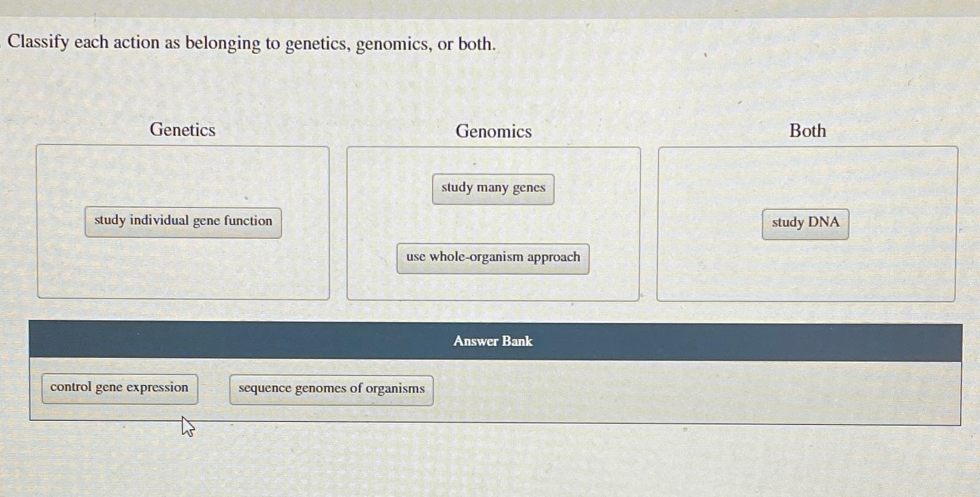Click the question instruction text
Screen dimensions: 980x497
252,42
